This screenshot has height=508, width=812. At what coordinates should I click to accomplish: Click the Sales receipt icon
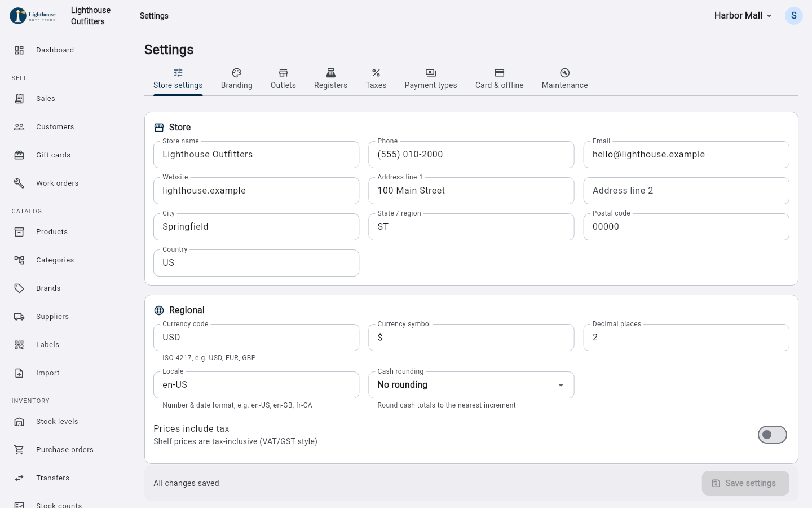click(19, 99)
